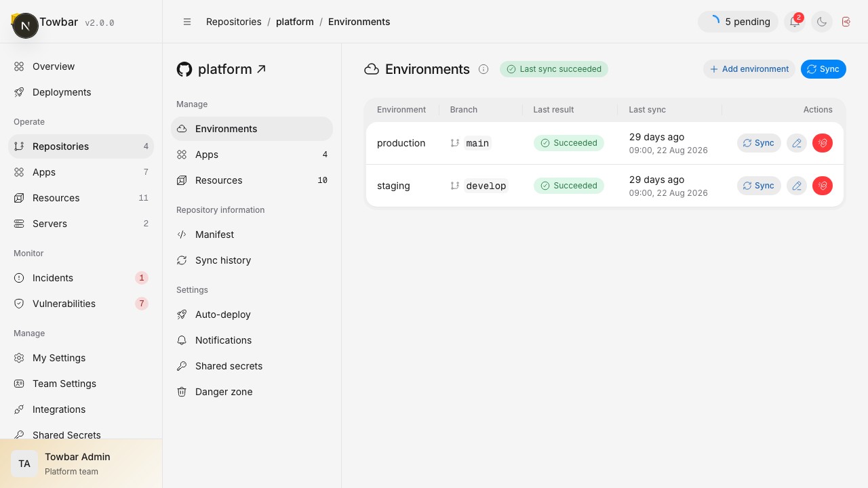
Task: Select Repositories in sidebar
Action: point(81,146)
